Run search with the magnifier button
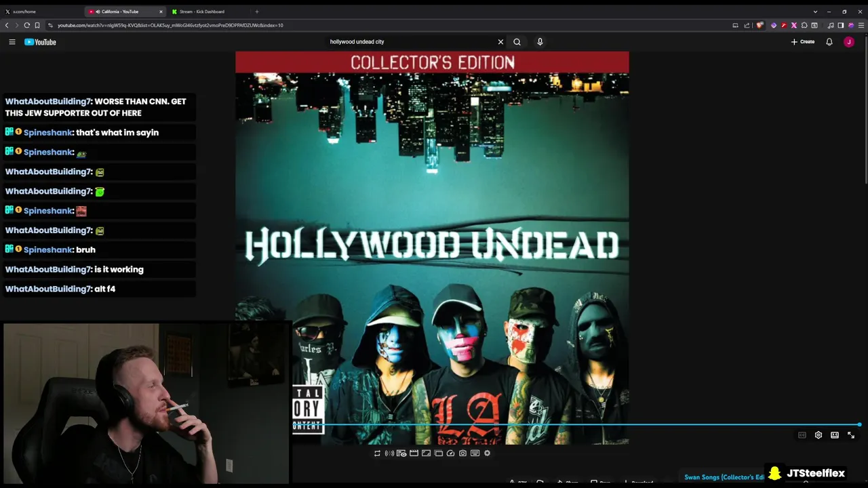 517,42
